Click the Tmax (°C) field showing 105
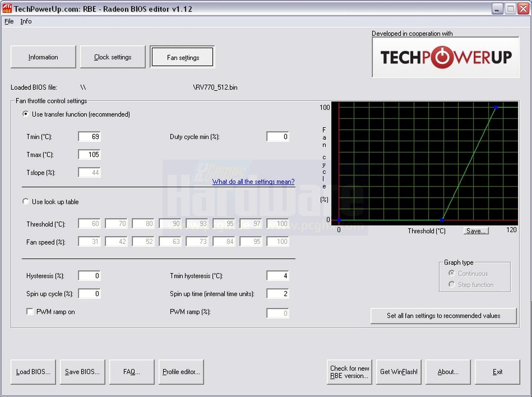Screen dimensions: 532x397 click(x=89, y=154)
